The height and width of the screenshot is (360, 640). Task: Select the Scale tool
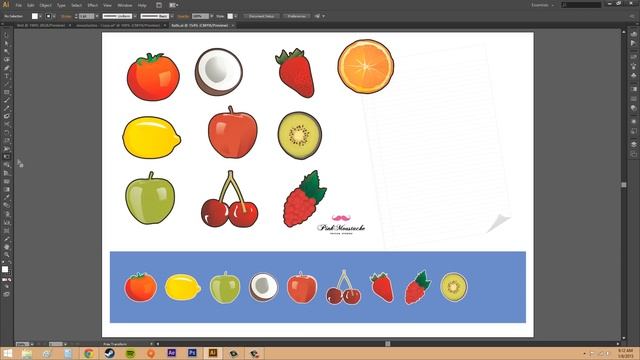coord(6,141)
